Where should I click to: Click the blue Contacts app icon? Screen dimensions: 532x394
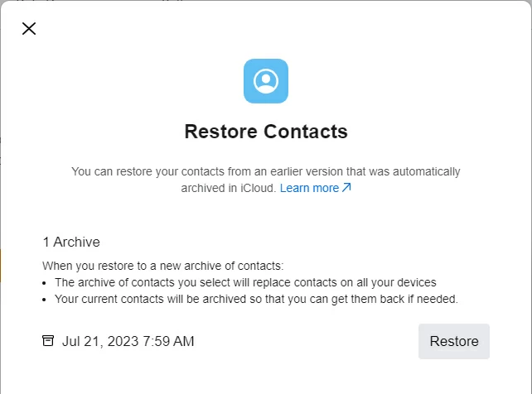coord(266,81)
